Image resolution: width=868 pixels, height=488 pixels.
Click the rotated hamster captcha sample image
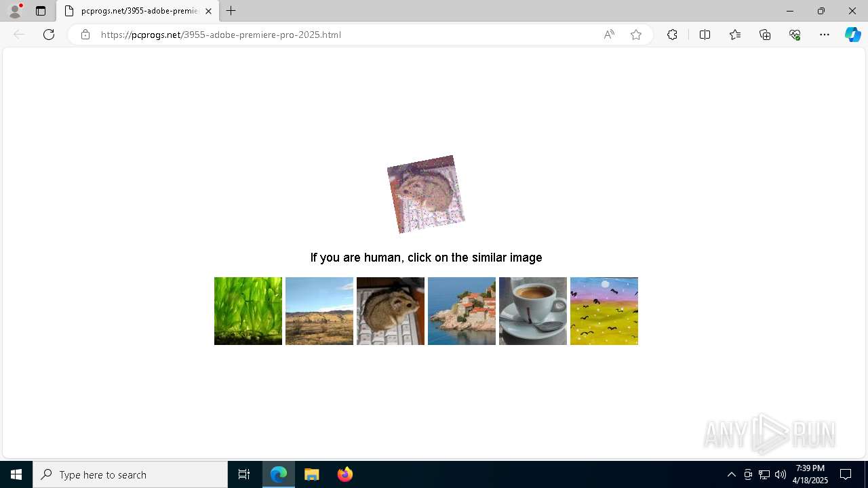426,195
